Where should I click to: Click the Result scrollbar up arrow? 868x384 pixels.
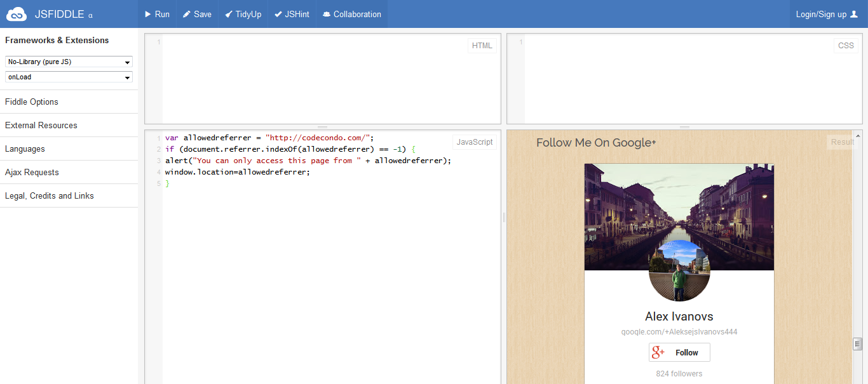tap(857, 135)
